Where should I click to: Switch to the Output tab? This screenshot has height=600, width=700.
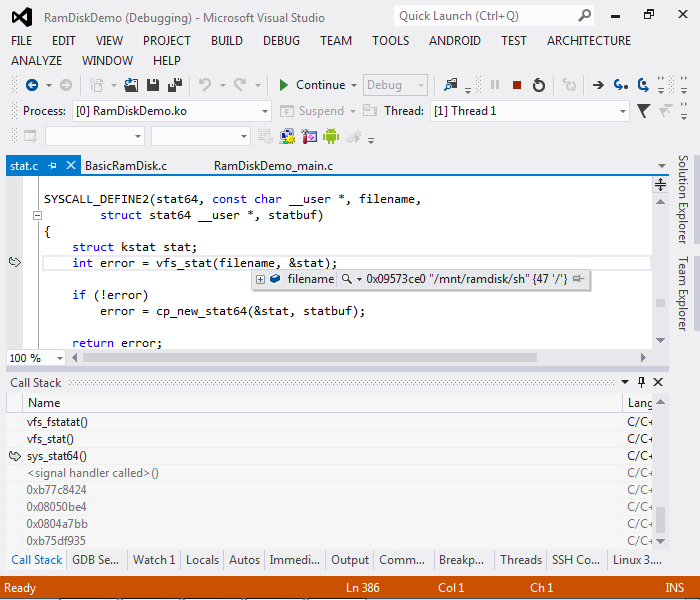tap(350, 560)
